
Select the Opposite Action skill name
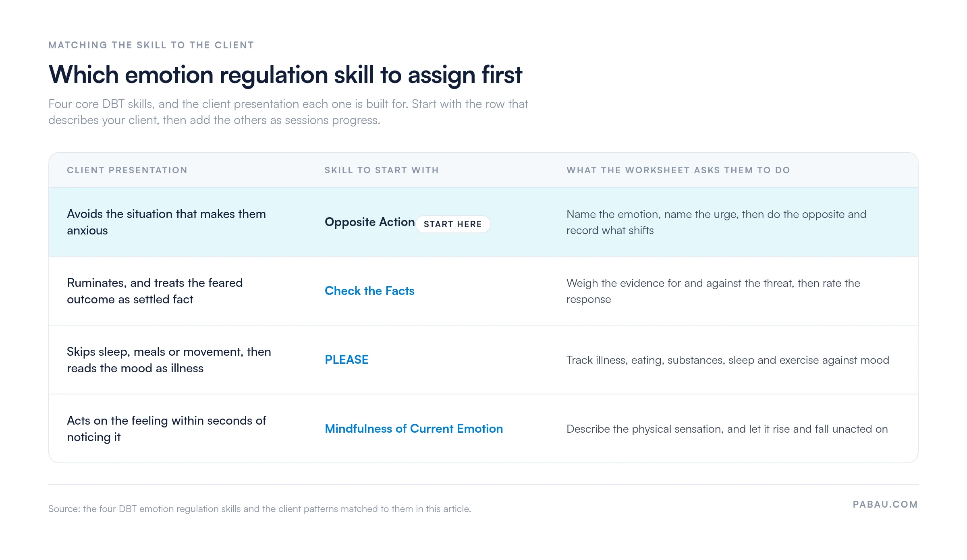point(369,222)
